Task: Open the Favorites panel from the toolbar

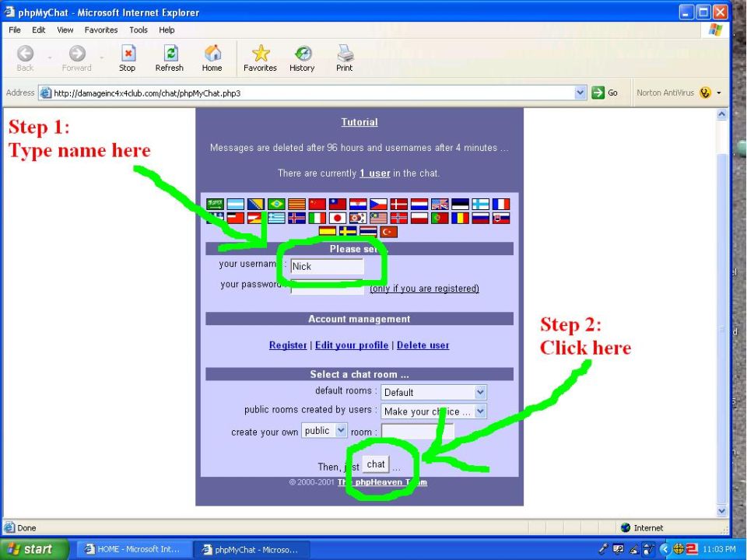Action: coord(260,58)
